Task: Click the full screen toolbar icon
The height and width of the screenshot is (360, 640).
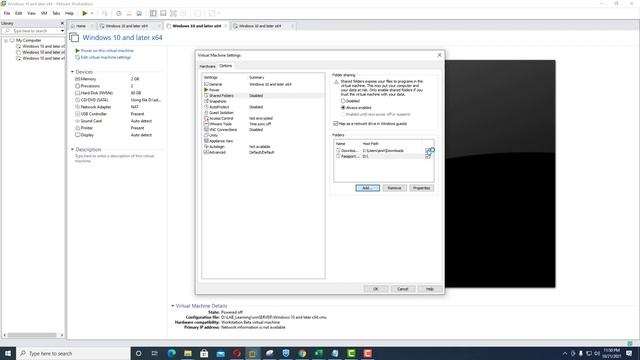Action: [173, 13]
